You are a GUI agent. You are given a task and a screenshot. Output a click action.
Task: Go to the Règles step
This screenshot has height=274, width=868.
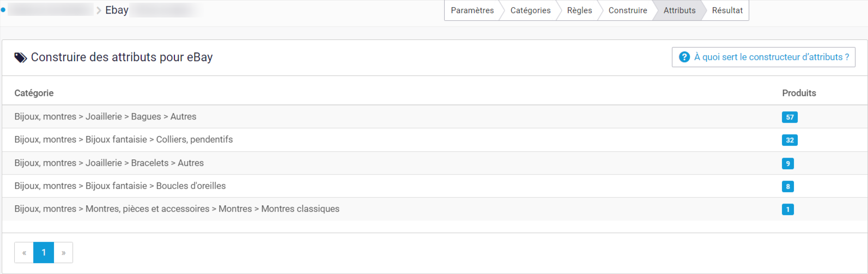[x=579, y=10]
